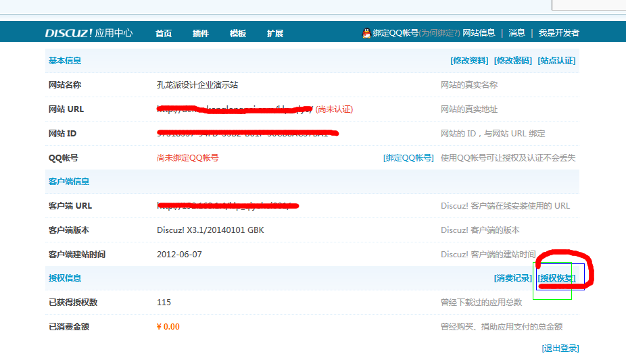Click the 为何绑定? link
The image size is (626, 364).
pos(439,33)
